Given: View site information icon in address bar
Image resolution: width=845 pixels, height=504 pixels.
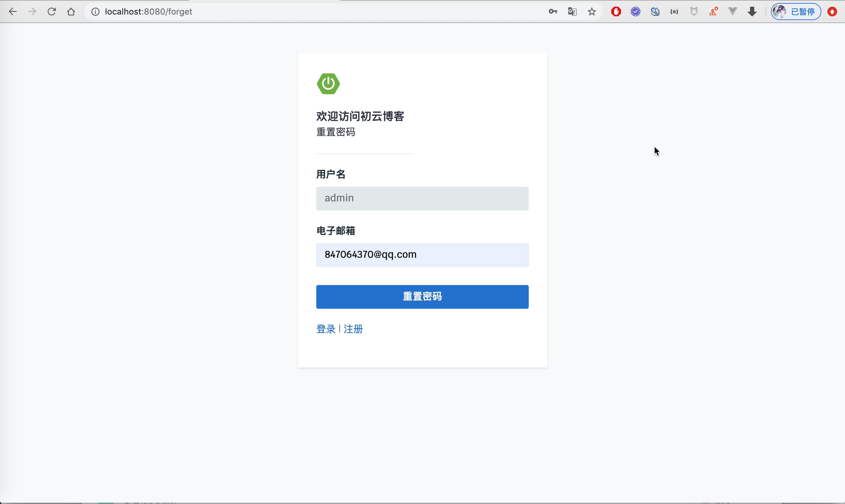Looking at the screenshot, I should [96, 12].
